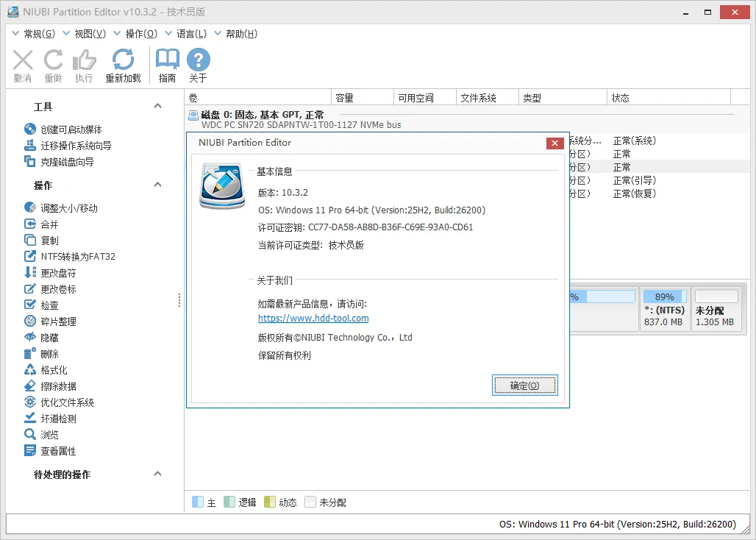The height and width of the screenshot is (540, 756).
Task: Click the 合并 merge icon
Action: pyautogui.click(x=30, y=224)
